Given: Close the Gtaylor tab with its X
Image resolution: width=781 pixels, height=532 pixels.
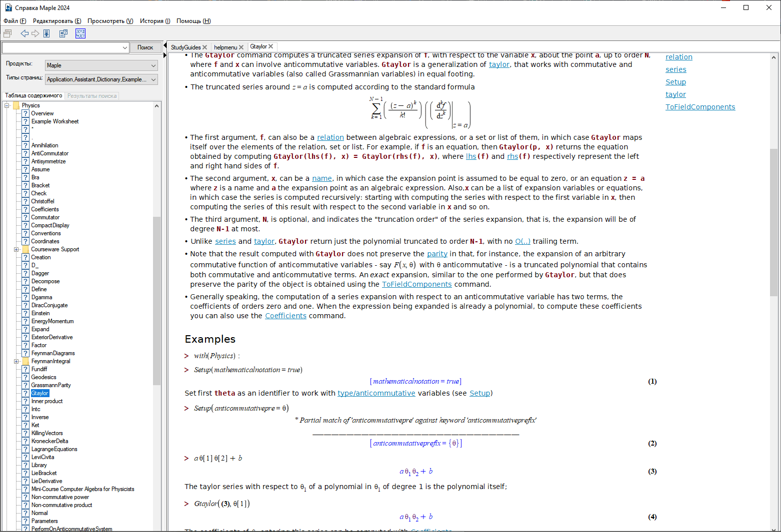Looking at the screenshot, I should tap(270, 46).
